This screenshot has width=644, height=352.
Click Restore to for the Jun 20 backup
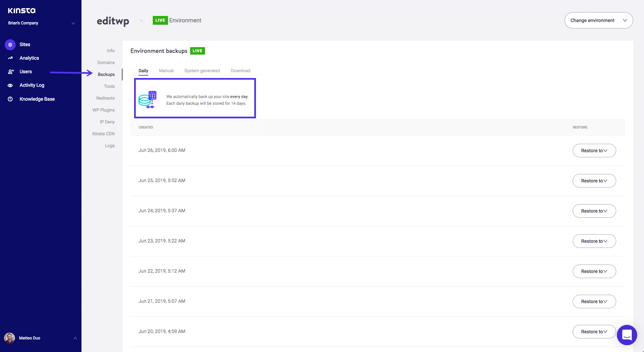pyautogui.click(x=594, y=331)
